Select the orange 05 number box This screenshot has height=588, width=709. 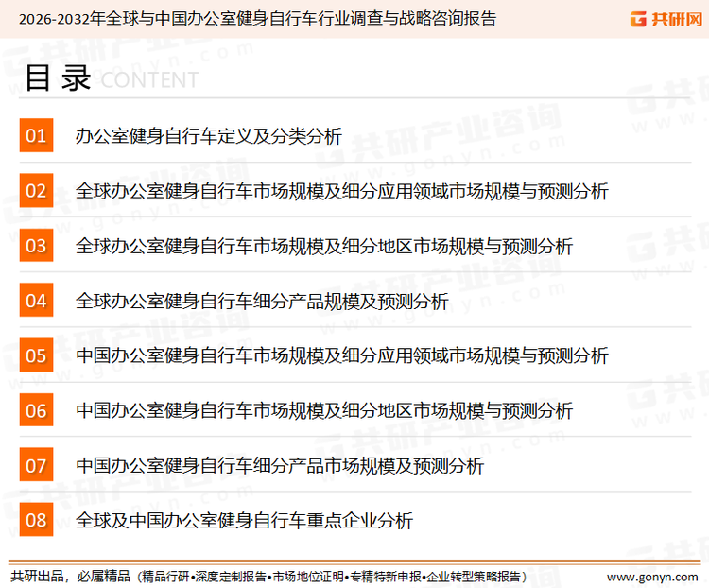tap(36, 355)
